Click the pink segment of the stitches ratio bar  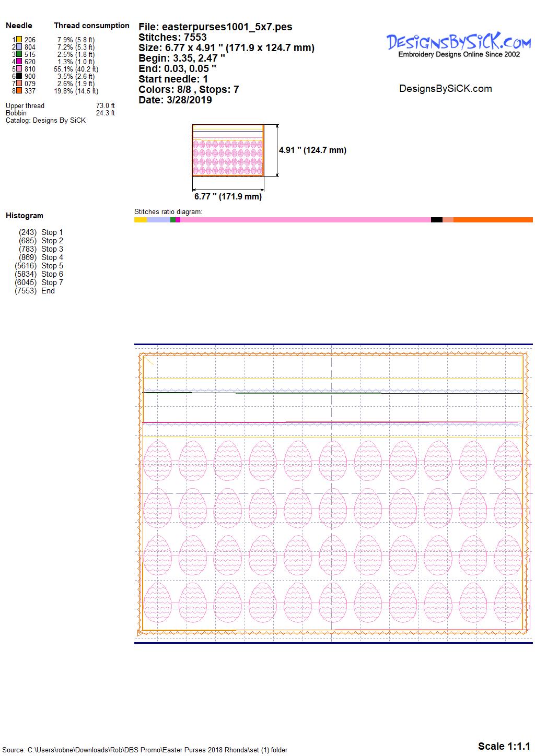[305, 220]
